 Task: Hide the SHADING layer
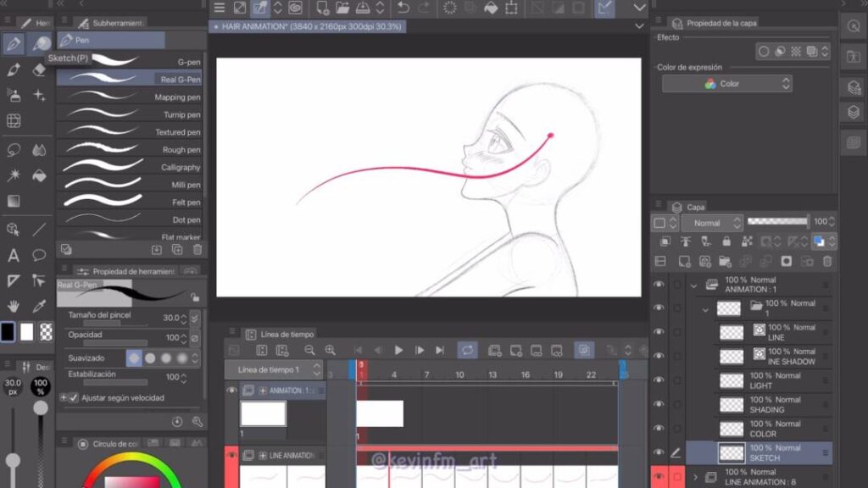coord(658,404)
